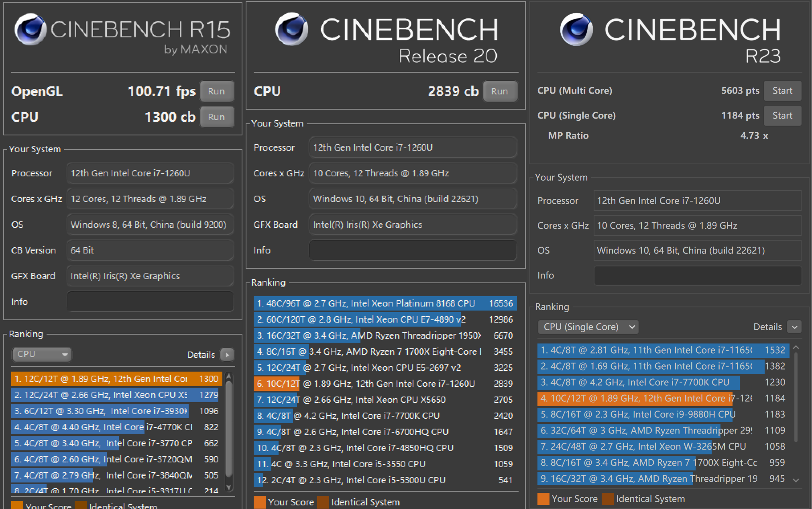Select R23 ranking i7-1165 row scoring 1382

point(663,366)
